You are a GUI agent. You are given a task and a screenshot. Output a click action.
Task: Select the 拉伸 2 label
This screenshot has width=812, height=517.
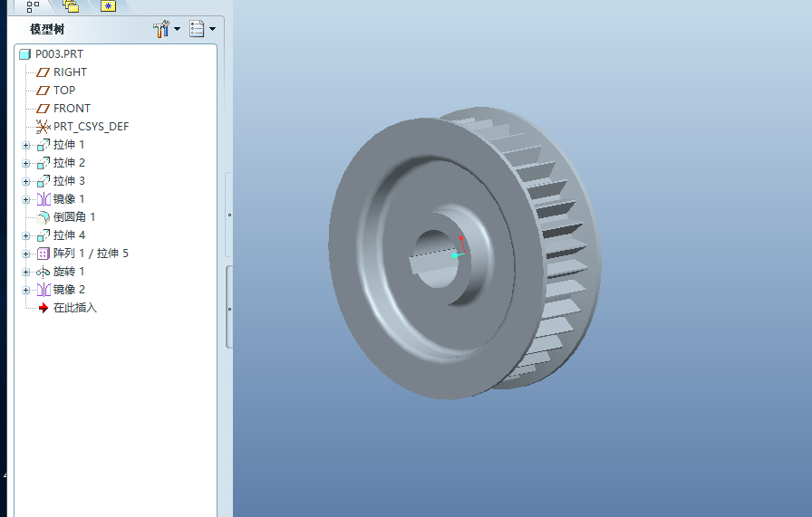(x=69, y=163)
